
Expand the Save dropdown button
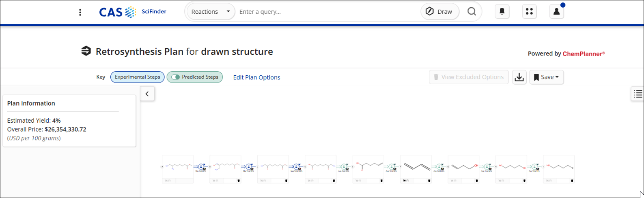546,77
